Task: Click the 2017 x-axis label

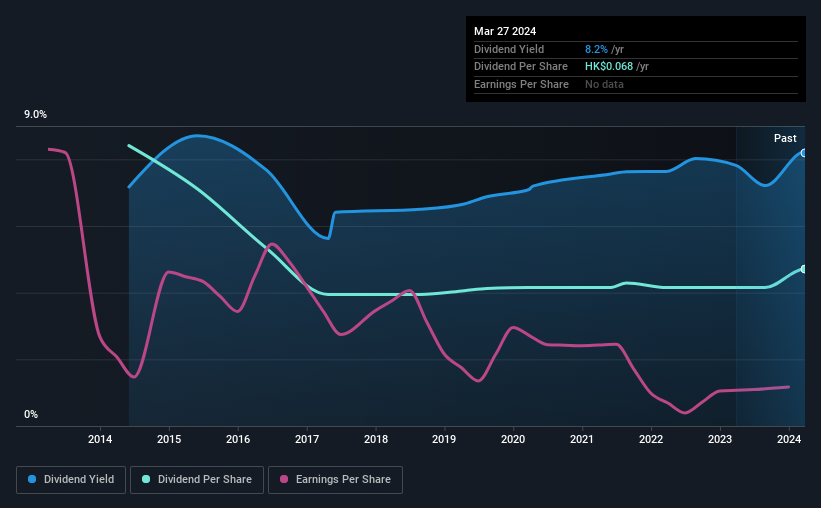Action: click(x=307, y=439)
